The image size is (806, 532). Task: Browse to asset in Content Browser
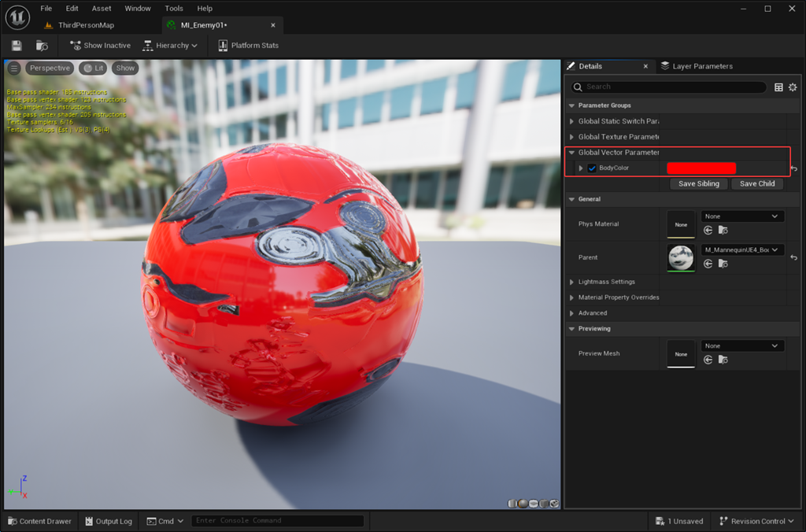tap(42, 45)
